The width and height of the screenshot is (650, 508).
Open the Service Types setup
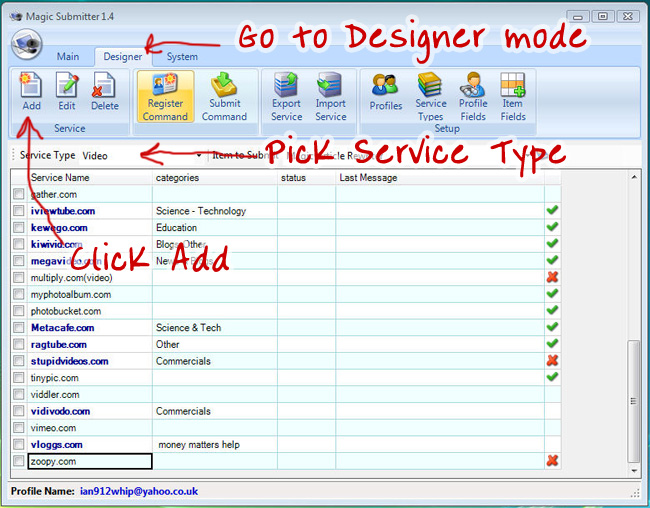[x=431, y=96]
